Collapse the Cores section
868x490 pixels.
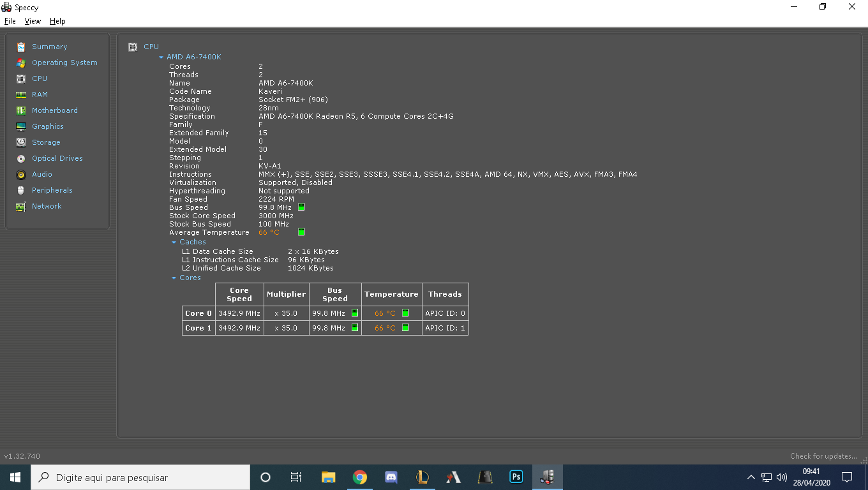tap(174, 278)
